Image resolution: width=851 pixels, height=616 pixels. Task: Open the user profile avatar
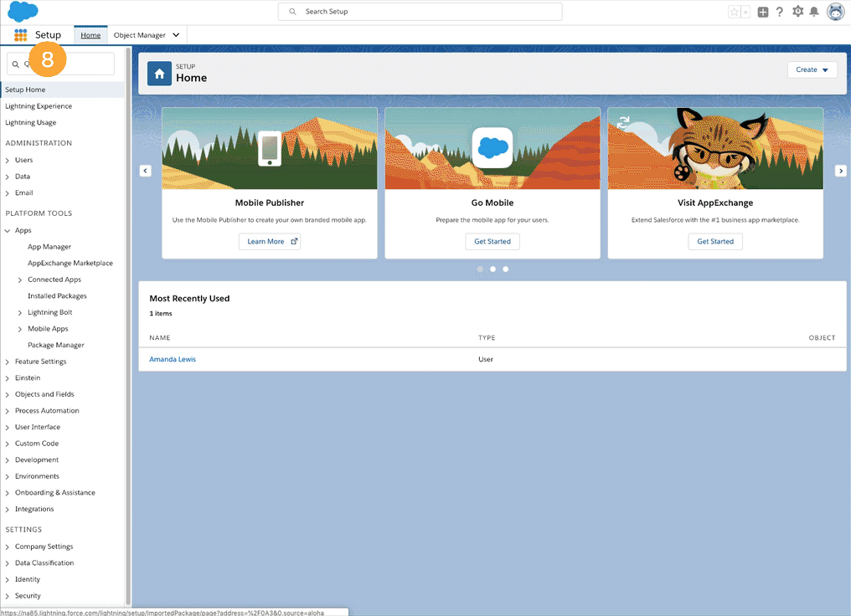pos(835,12)
